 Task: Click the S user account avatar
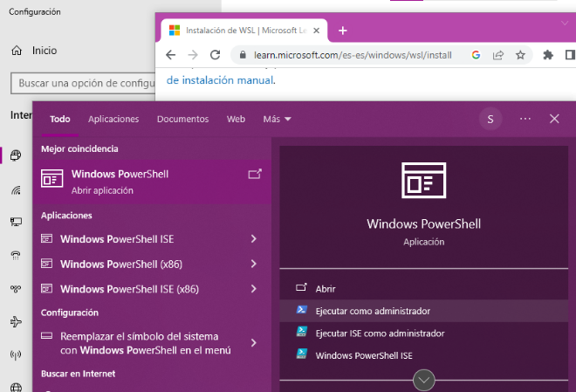(x=490, y=119)
